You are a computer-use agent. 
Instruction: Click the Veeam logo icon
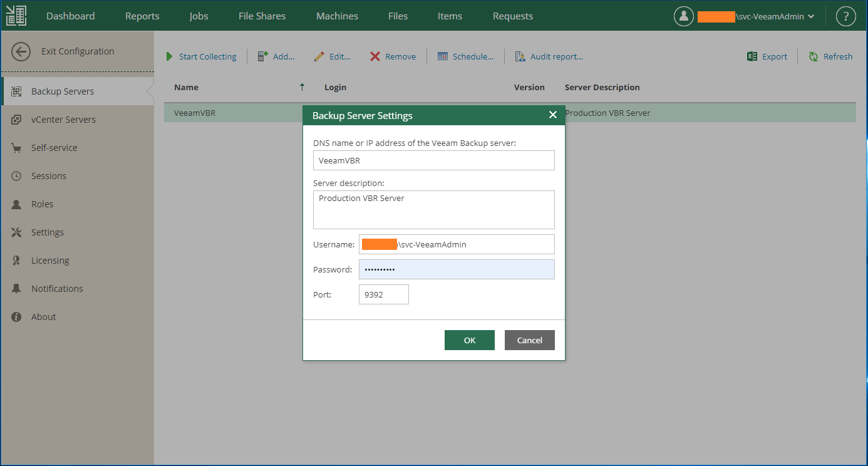point(16,16)
